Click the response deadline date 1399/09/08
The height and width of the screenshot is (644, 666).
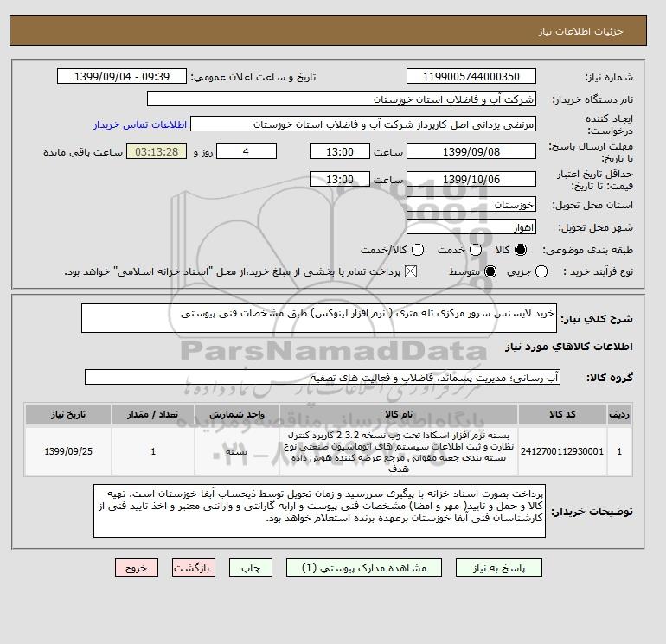(x=471, y=151)
